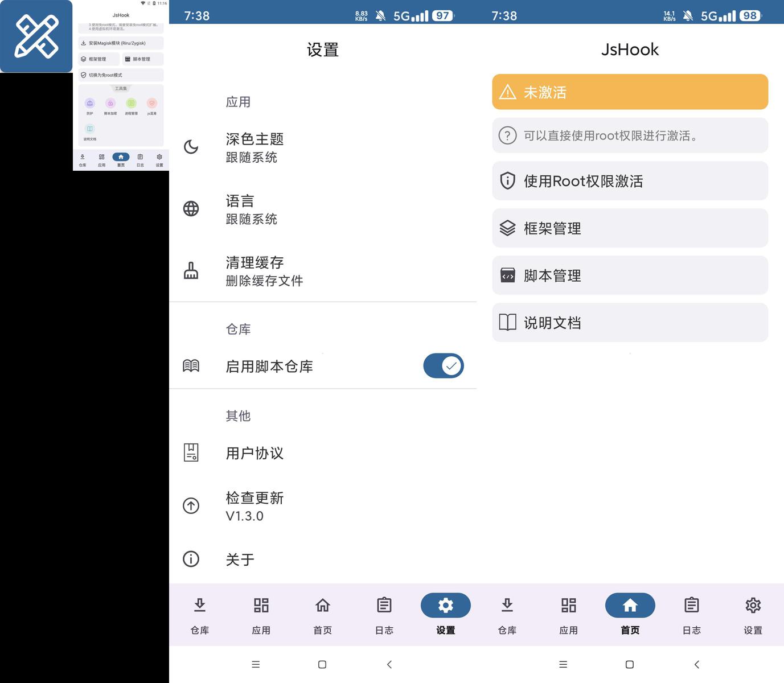Clear cache via the broom icon (清理缓存)
Screen dimensions: 784x683
pyautogui.click(x=191, y=270)
